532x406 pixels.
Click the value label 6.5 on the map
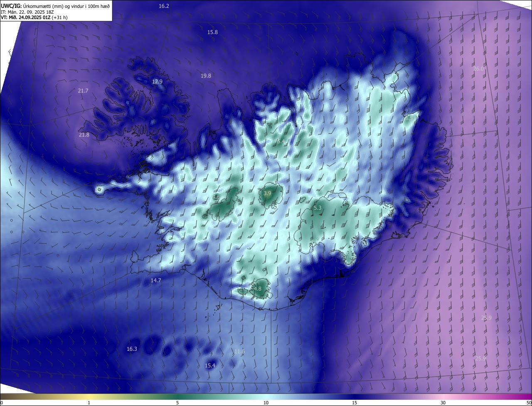tap(410, 119)
